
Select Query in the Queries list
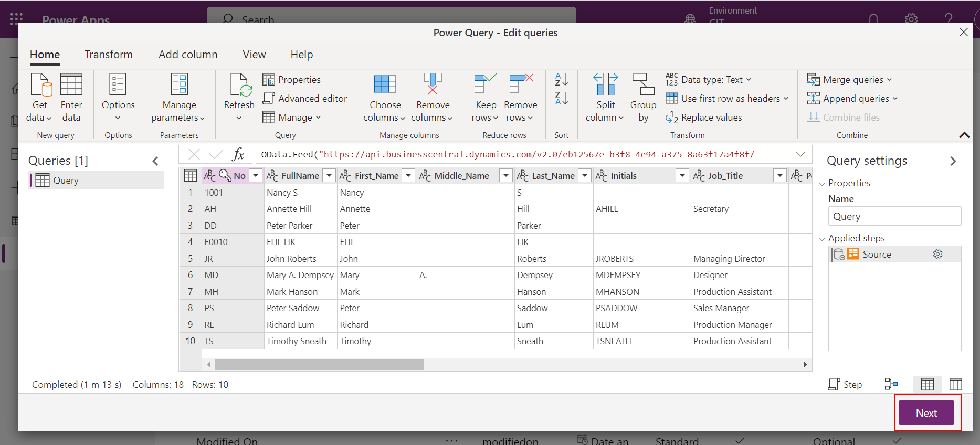tap(97, 181)
